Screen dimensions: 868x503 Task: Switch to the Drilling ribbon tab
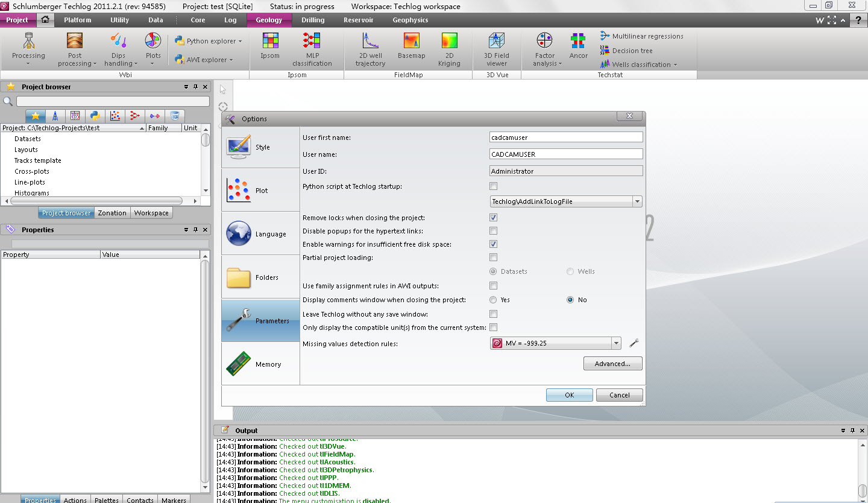coord(313,20)
